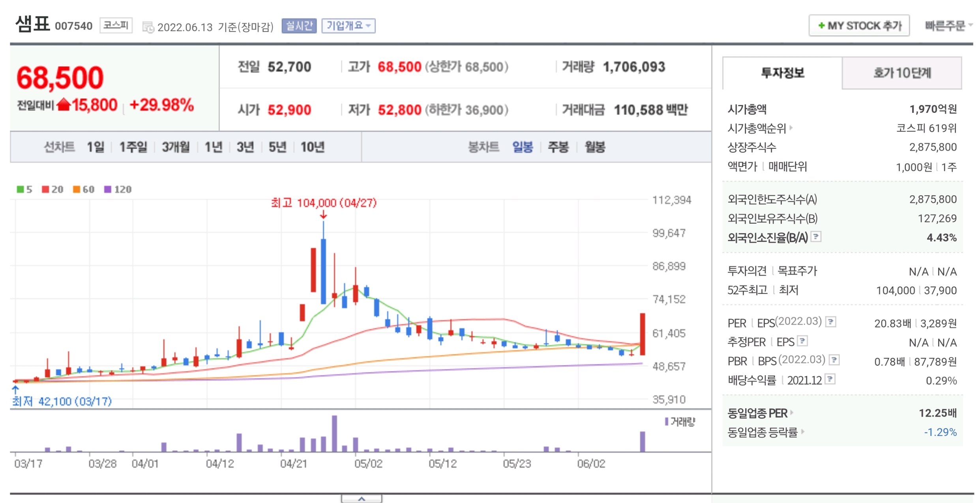Click the green plus MY STOCK 추가 button
The image size is (980, 503).
pyautogui.click(x=859, y=26)
